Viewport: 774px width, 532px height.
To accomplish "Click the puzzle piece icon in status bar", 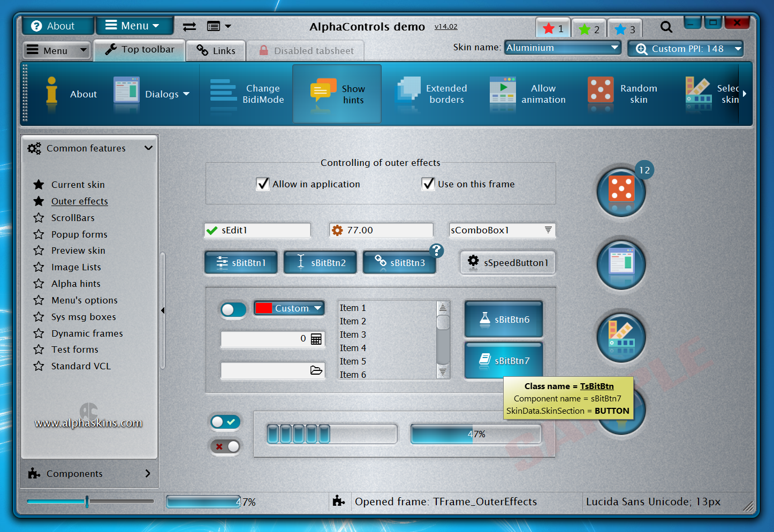I will pos(338,501).
